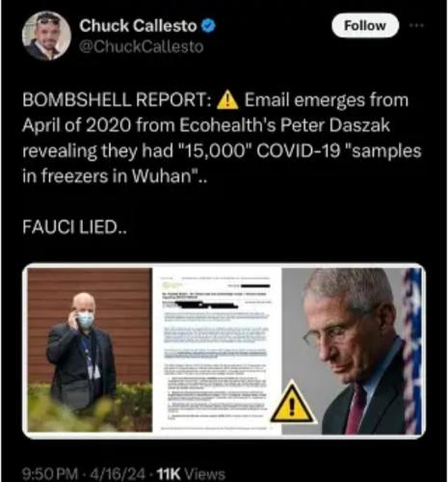
Task: Visit the @ChuckCallesto handle link
Action: pyautogui.click(x=142, y=47)
